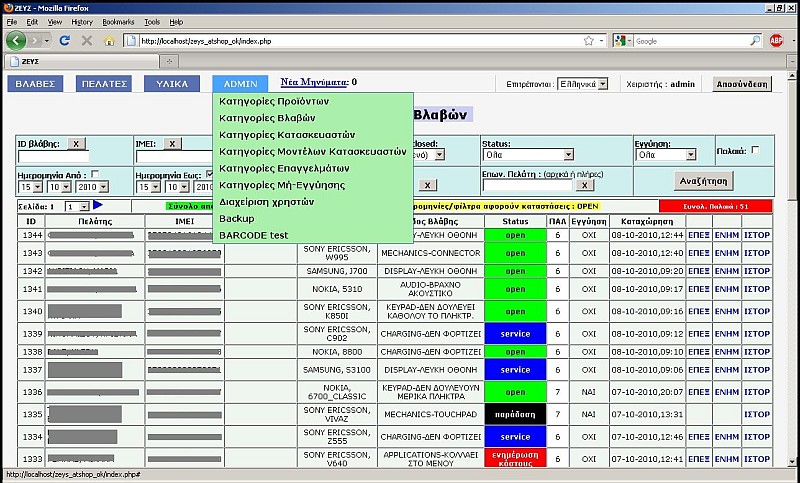
Task: Open the ADMIN menu tab
Action: tap(240, 84)
